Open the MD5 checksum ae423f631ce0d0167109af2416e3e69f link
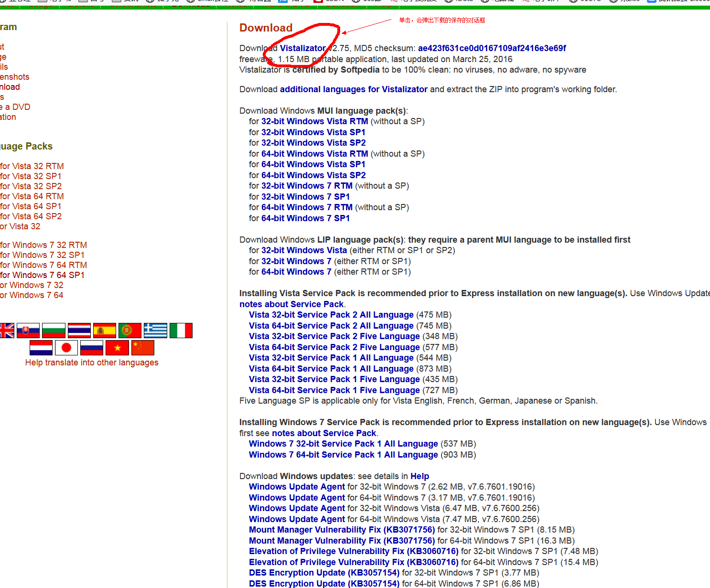The width and height of the screenshot is (710, 588). pos(492,48)
